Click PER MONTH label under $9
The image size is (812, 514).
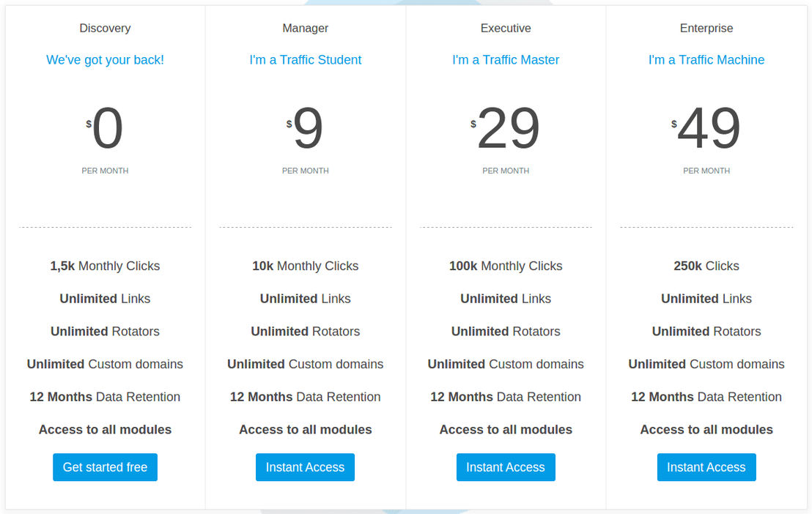click(305, 171)
